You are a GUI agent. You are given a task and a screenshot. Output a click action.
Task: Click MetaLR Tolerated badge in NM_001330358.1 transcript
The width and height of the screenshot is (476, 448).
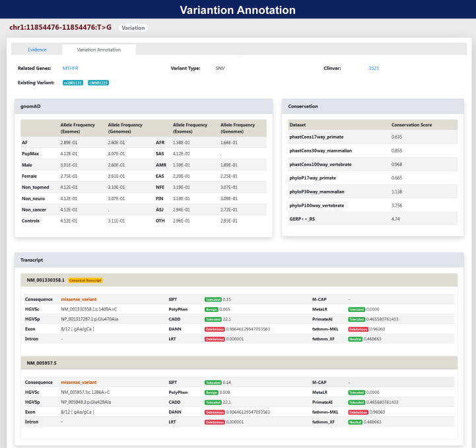point(357,309)
